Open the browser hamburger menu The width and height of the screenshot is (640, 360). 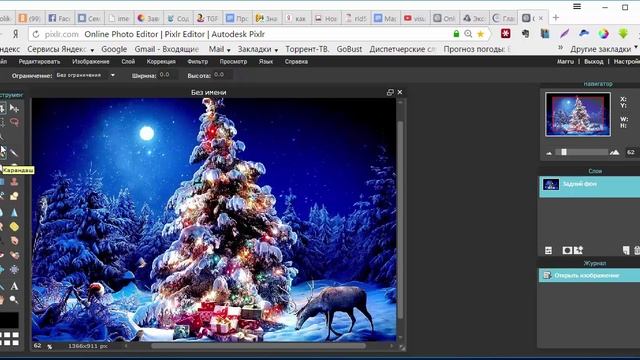click(x=577, y=7)
